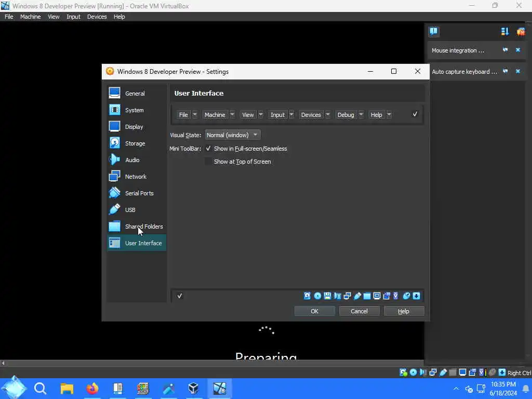The height and width of the screenshot is (399, 532).
Task: Click the left arrow of the VM horizontal scrollbar
Action: point(3,363)
